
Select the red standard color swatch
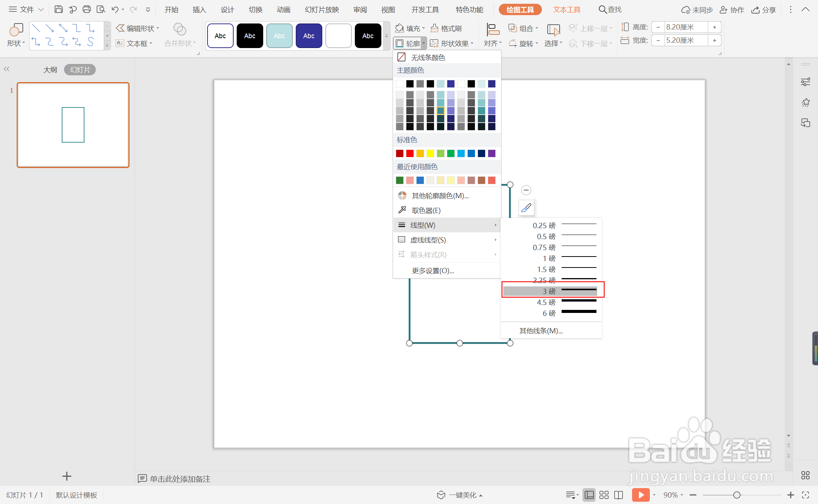tap(410, 153)
